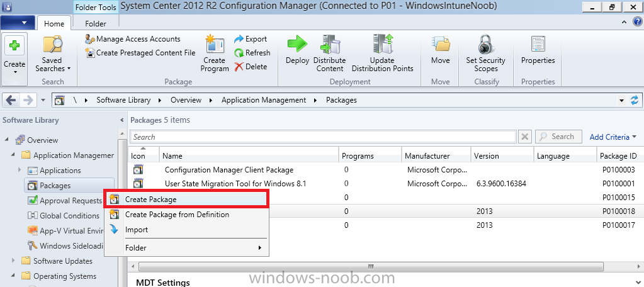Select Manage Access Accounts
644x287 pixels.
[133, 39]
